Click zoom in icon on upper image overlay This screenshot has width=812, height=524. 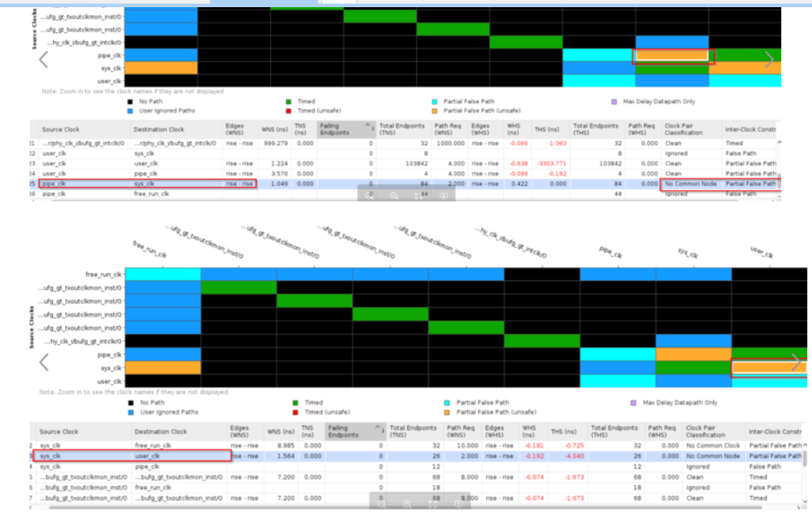tap(394, 196)
